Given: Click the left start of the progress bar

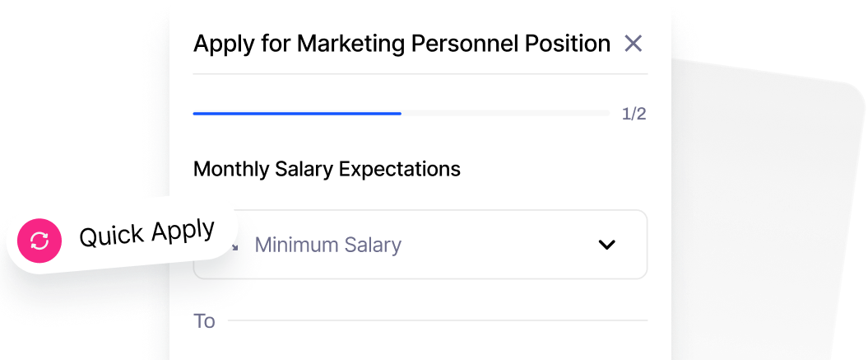Looking at the screenshot, I should pos(196,113).
